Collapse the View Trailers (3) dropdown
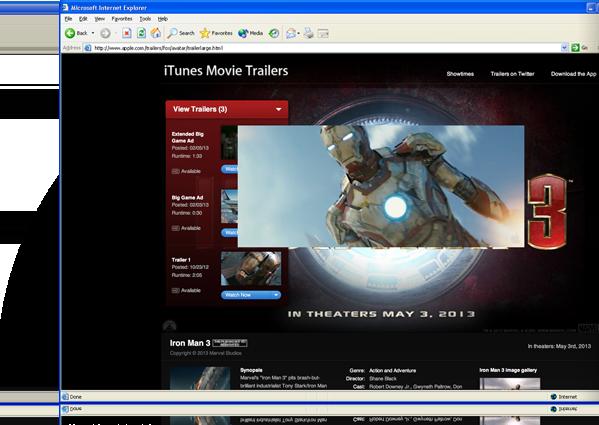Viewport: 599px width, 425px height. click(278, 109)
